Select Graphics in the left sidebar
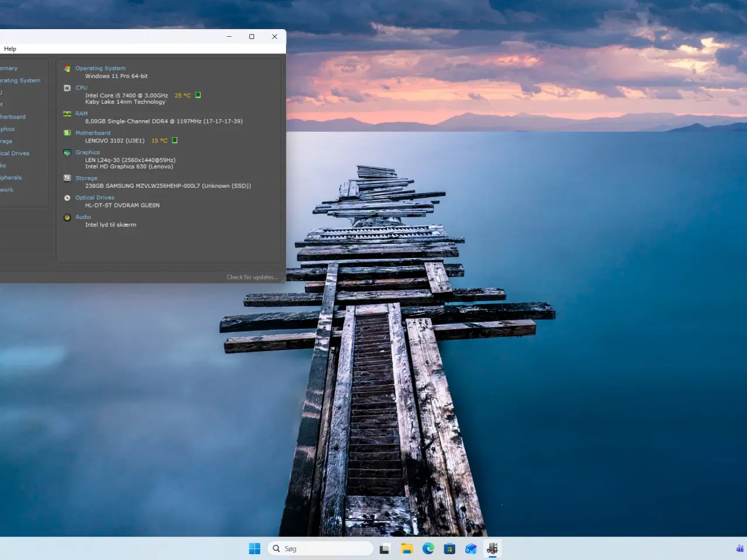This screenshot has height=560, width=747. [x=7, y=128]
